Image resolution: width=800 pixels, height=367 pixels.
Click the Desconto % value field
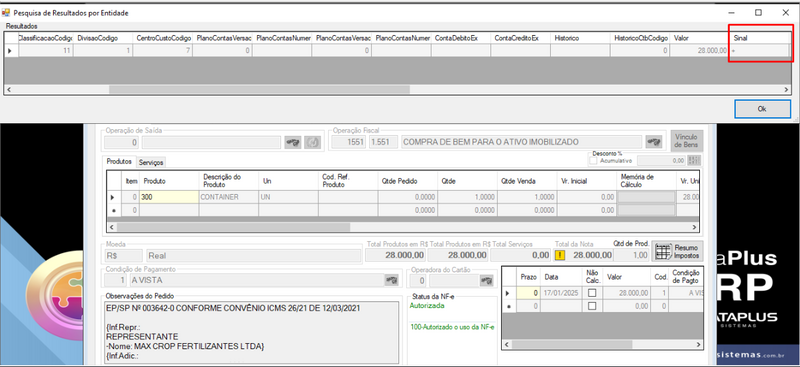pos(661,161)
